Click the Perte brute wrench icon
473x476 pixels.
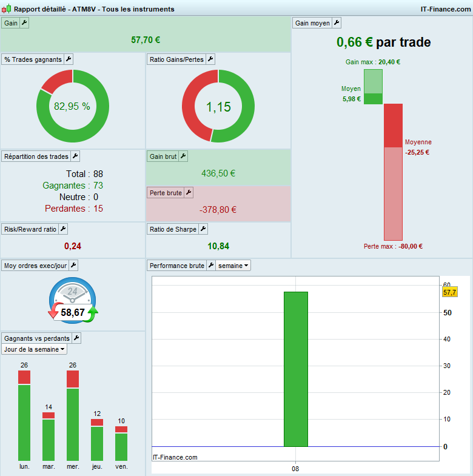point(189,193)
